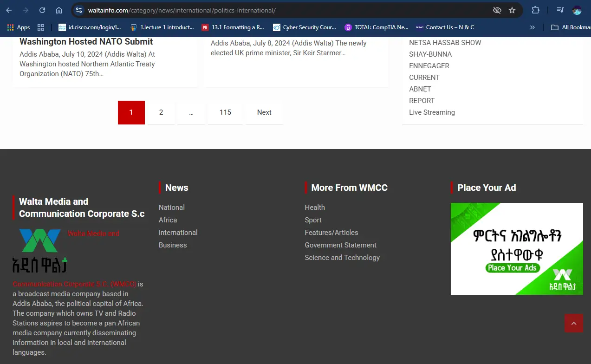Open Science and Technology footer link
591x364 pixels.
(342, 258)
